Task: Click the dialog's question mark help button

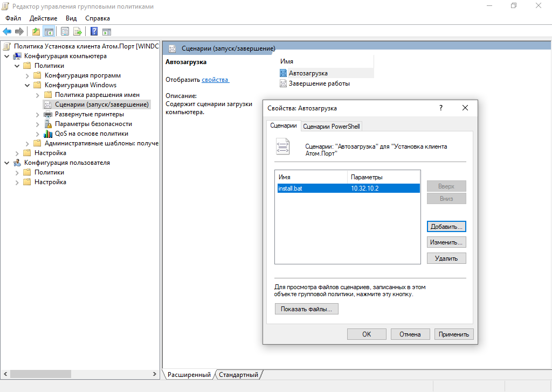Action: [x=441, y=108]
